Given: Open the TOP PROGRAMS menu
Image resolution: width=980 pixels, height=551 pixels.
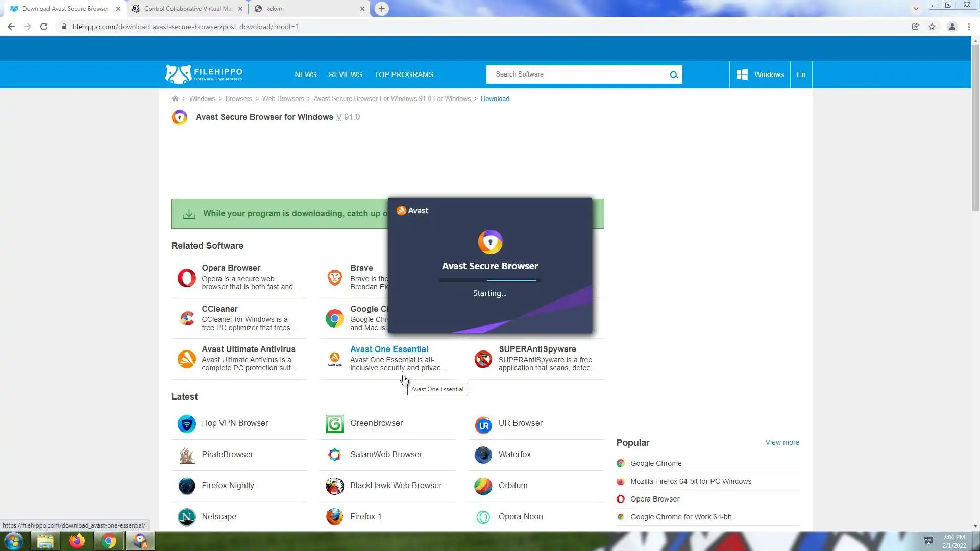Looking at the screenshot, I should 404,74.
